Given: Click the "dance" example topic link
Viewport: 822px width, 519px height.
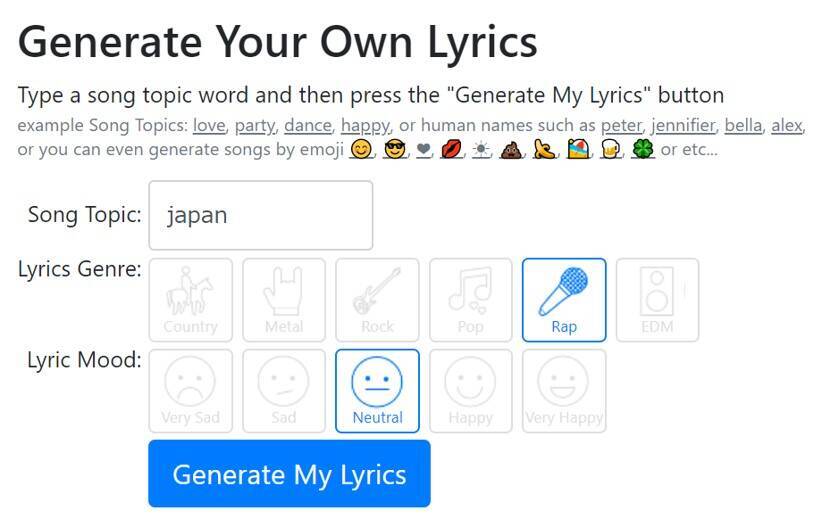Looking at the screenshot, I should 307,126.
